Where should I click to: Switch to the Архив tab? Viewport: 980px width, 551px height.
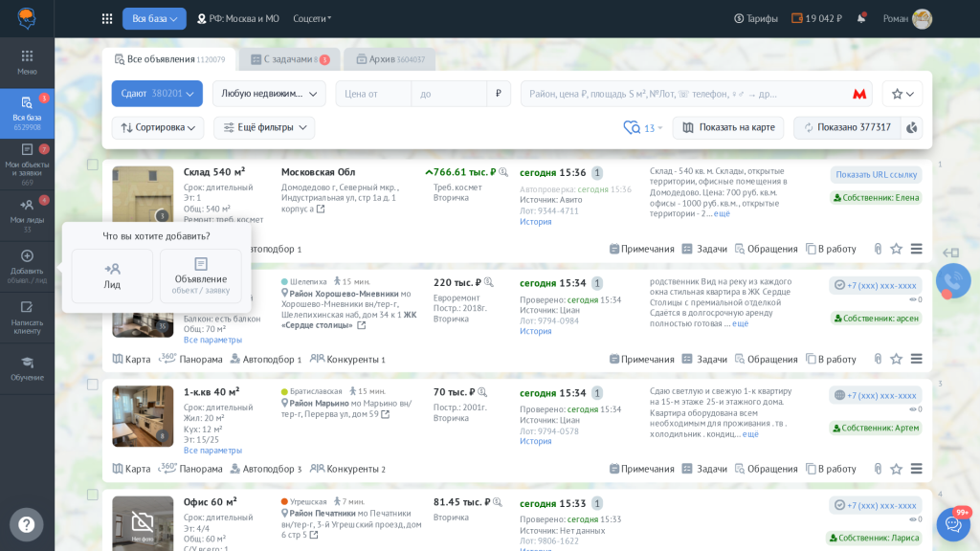pos(389,59)
